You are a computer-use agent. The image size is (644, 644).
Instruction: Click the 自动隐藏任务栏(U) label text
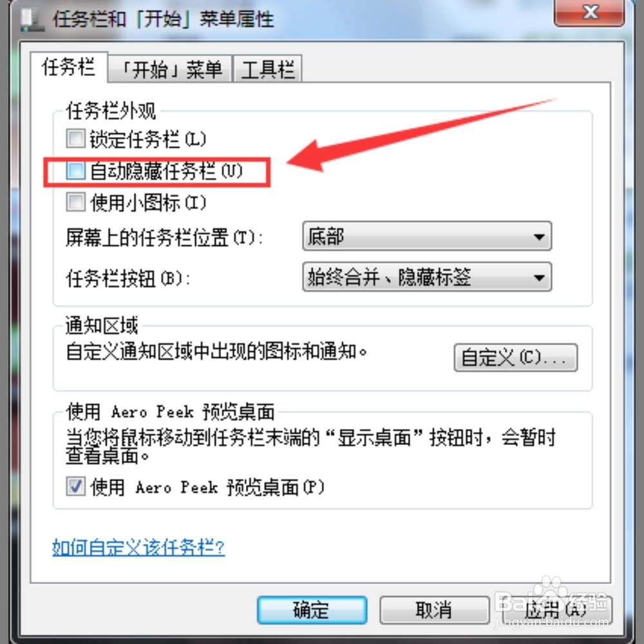(x=166, y=171)
